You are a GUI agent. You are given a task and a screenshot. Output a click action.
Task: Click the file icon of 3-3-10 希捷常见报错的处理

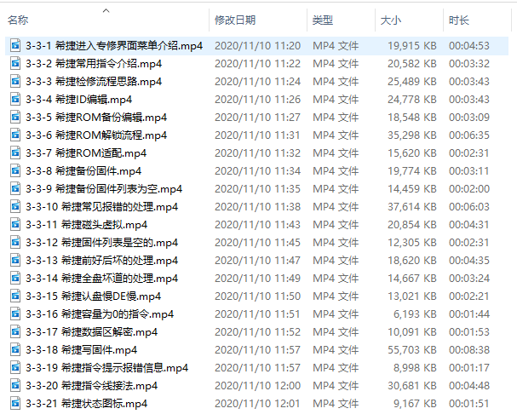coord(15,207)
